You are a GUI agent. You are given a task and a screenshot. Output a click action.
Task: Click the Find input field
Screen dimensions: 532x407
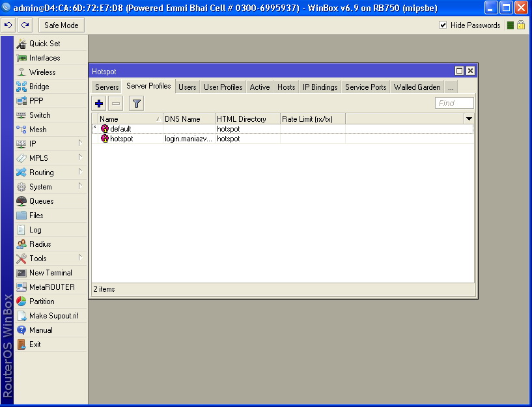pyautogui.click(x=454, y=103)
